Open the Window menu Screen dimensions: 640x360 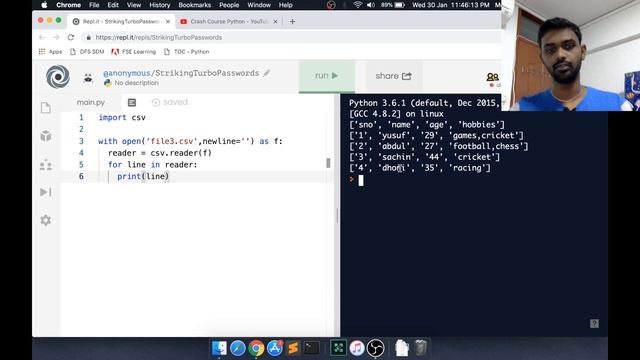click(x=259, y=5)
